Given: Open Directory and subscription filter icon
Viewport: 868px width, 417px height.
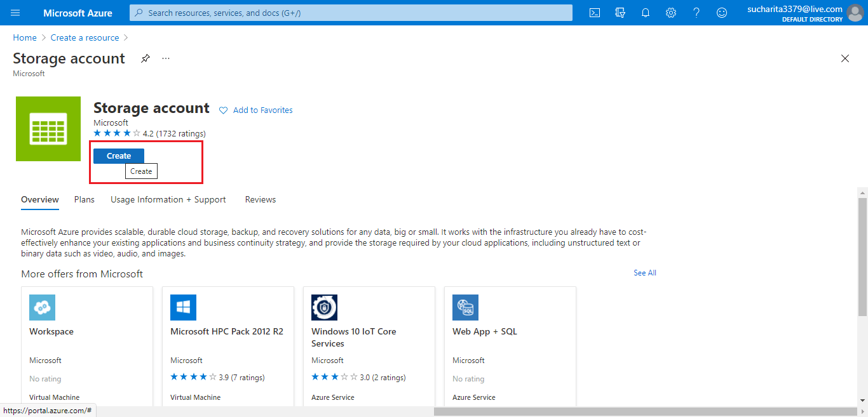Looking at the screenshot, I should pyautogui.click(x=620, y=13).
